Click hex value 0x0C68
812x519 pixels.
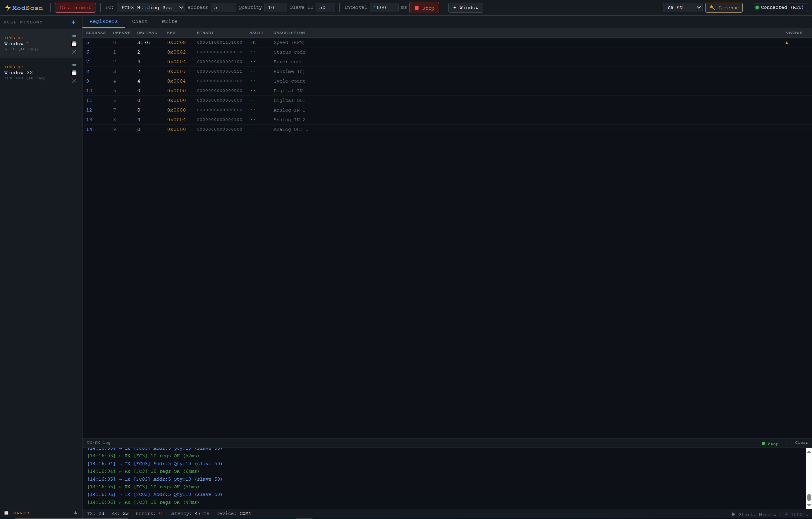pos(176,42)
